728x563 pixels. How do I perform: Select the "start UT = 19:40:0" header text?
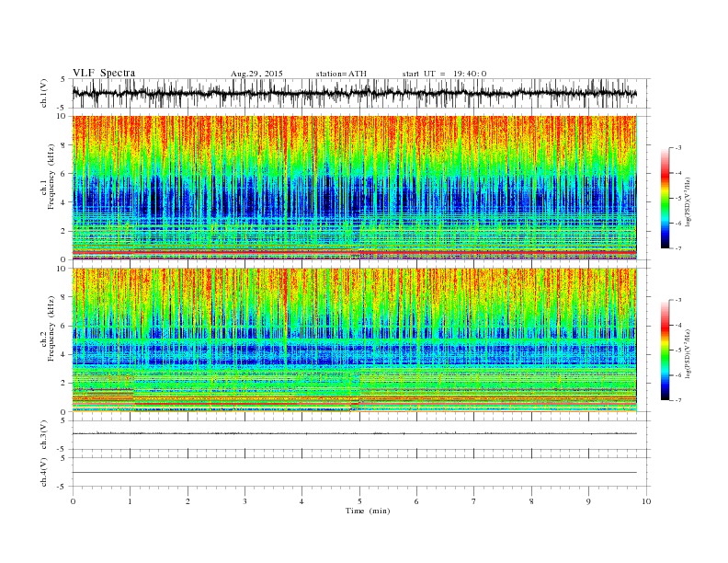[x=444, y=74]
